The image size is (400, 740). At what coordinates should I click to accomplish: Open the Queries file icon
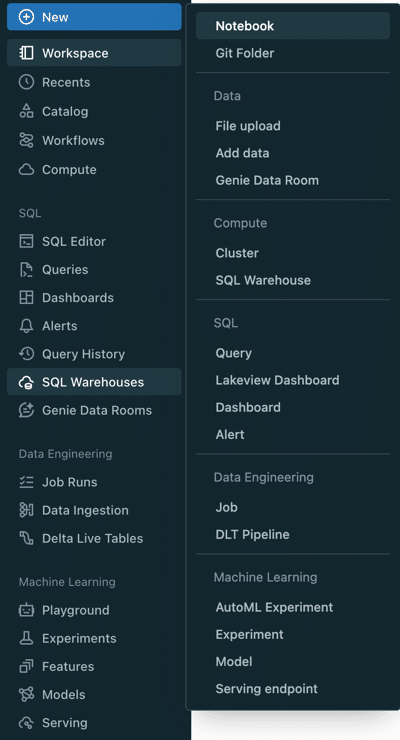tap(26, 269)
